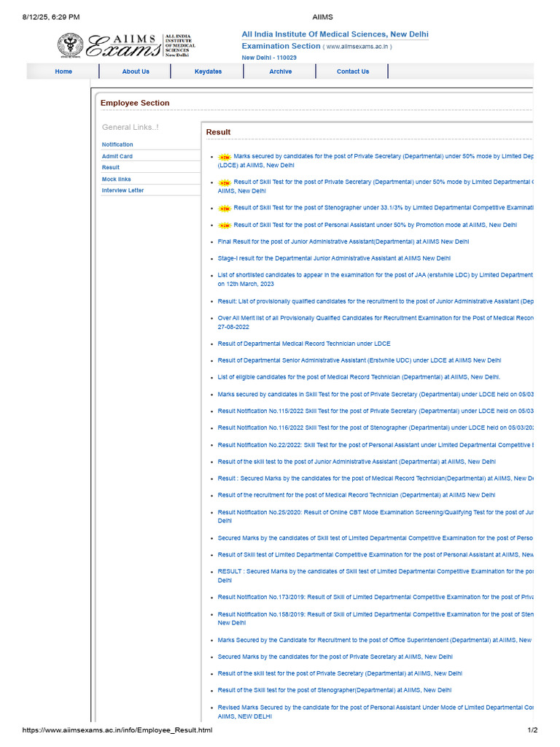Open Result Notification No.116/2022
This screenshot has width=560, height=747.
click(x=376, y=427)
